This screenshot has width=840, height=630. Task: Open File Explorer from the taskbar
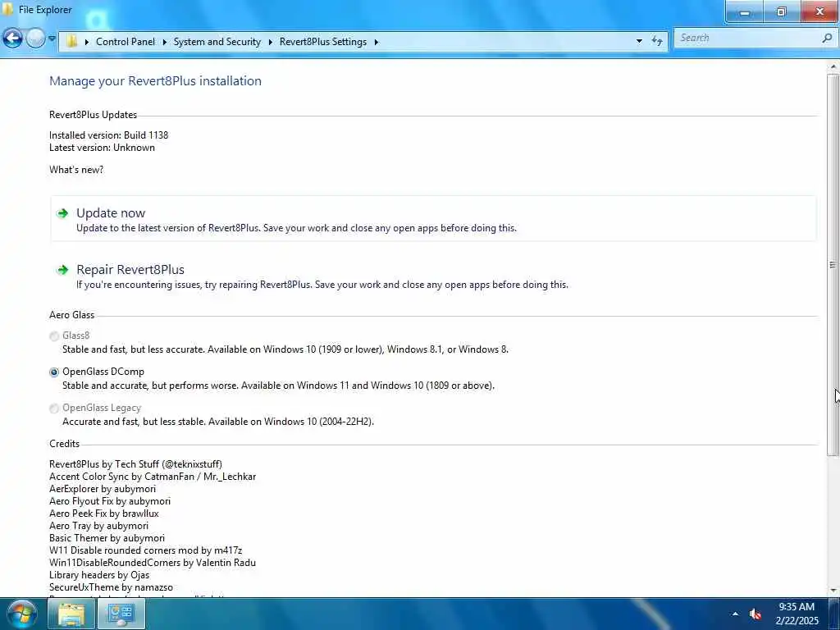tap(72, 614)
